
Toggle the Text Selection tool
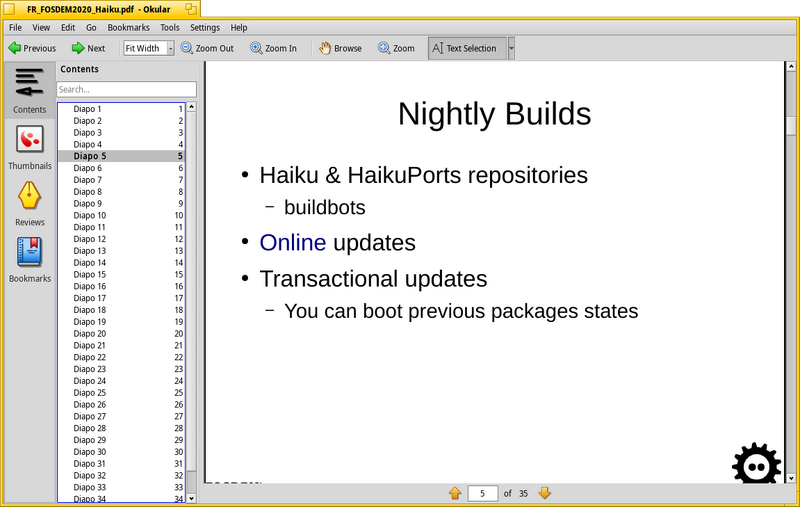click(x=467, y=48)
